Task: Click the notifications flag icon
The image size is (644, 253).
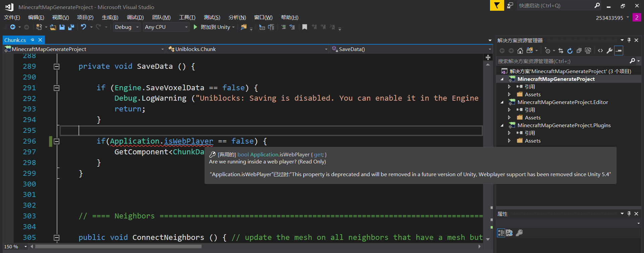Action: [497, 5]
